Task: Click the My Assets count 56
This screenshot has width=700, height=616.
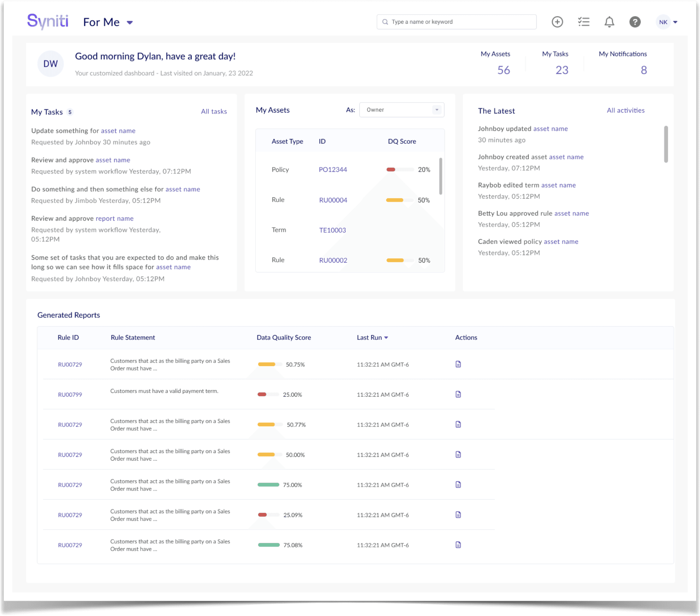Action: click(503, 70)
